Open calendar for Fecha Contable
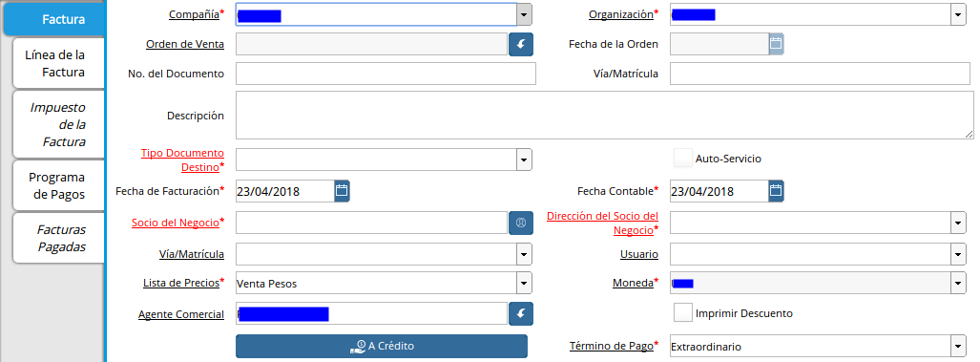This screenshot has width=980, height=362. (776, 191)
